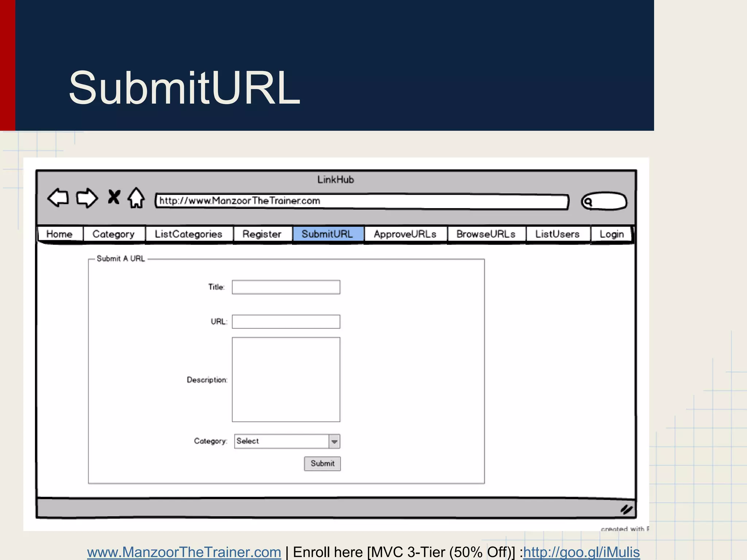Click inside the Description text area
This screenshot has width=747, height=560.
(x=286, y=380)
